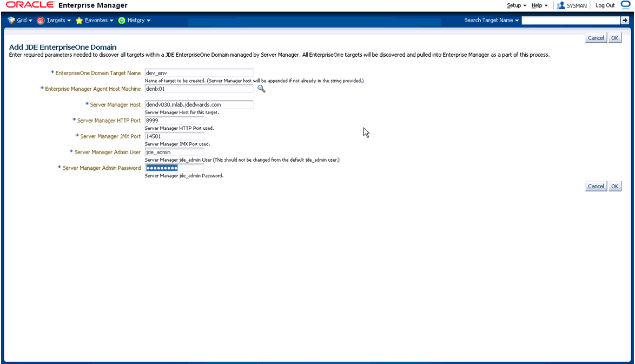Click the Log Out link
635x364 pixels.
click(605, 5)
